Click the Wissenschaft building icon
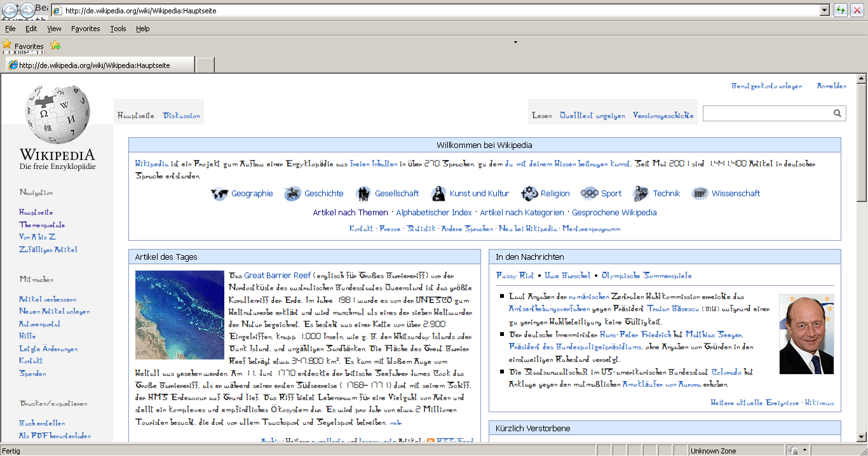Image resolution: width=868 pixels, height=456 pixels. tap(700, 194)
